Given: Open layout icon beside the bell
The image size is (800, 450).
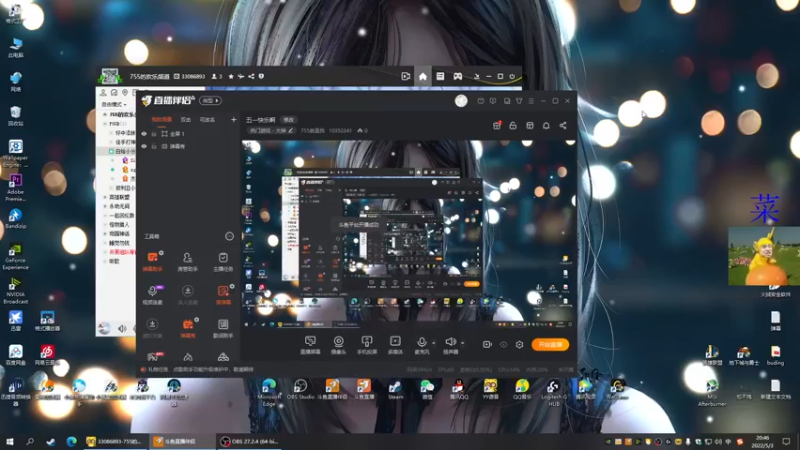Looking at the screenshot, I should 530,126.
